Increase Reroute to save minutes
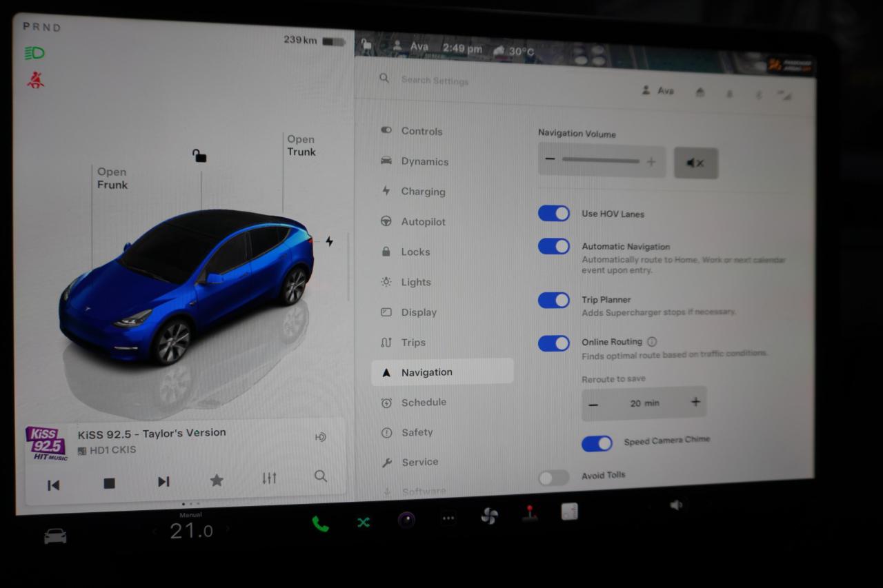The height and width of the screenshot is (588, 883). (x=695, y=402)
